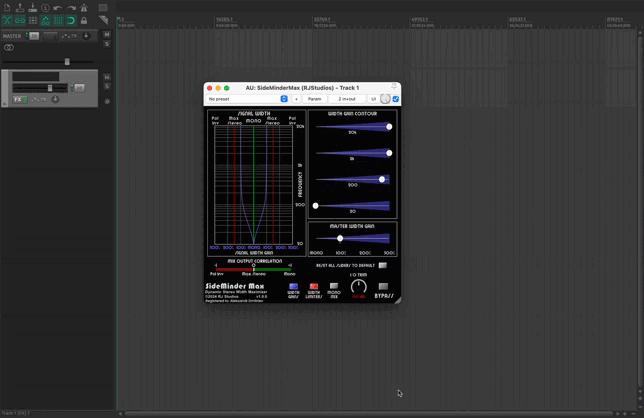Open the Track 1 IO routing button

79,88
